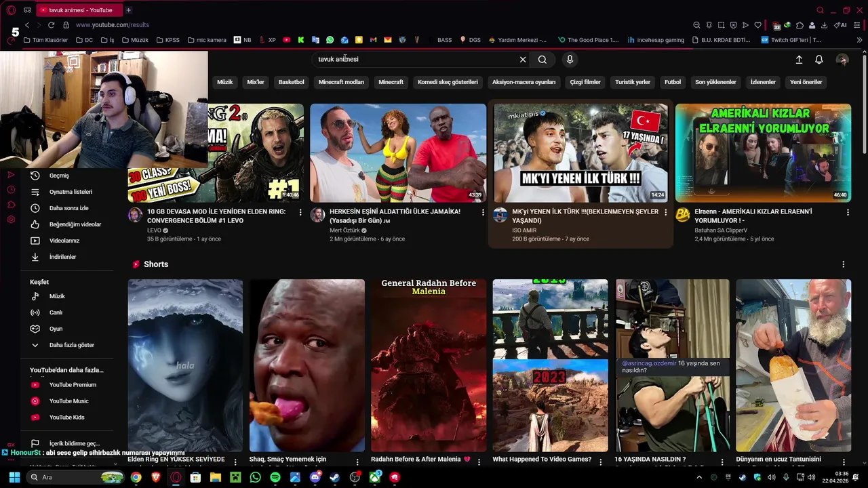Open Steam from the Windows taskbar
Screen dimensions: 868x488
(x=335, y=477)
